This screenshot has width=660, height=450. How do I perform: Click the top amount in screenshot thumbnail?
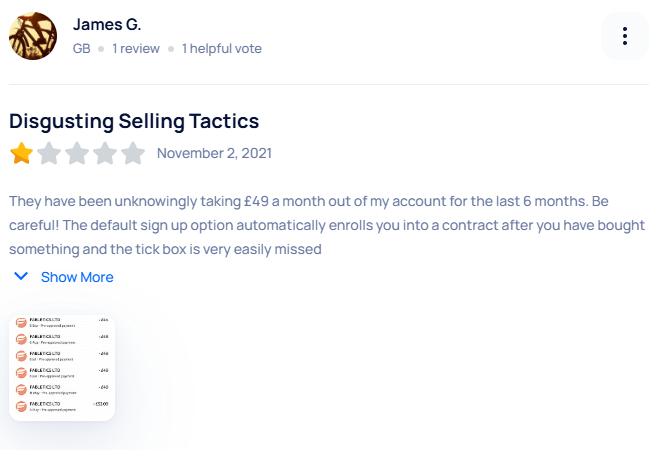(103, 320)
